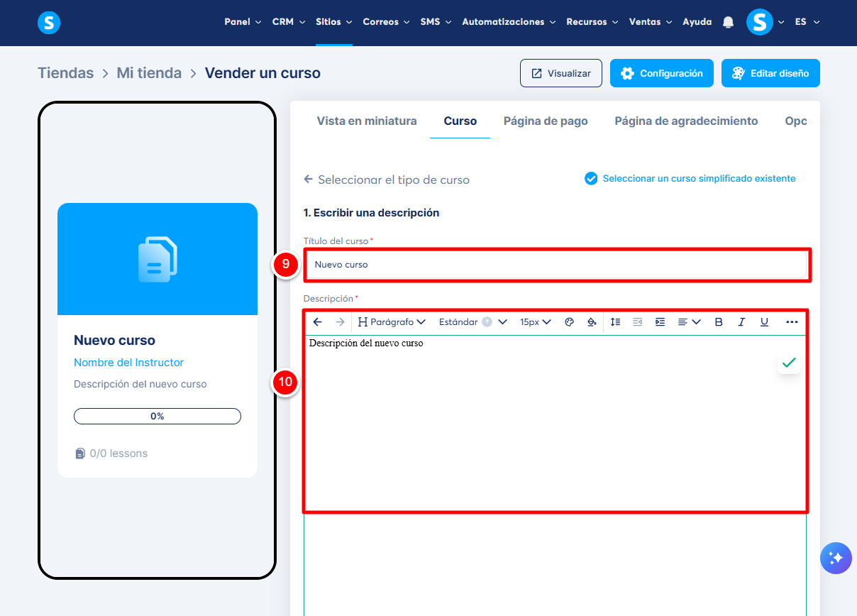Click the Nuevo curso title in preview card
This screenshot has width=857, height=616.
(x=114, y=341)
